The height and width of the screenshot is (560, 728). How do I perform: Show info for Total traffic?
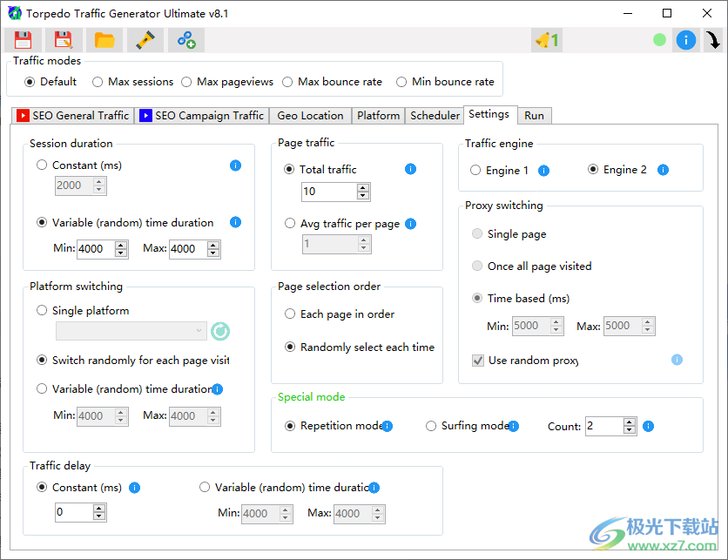click(x=410, y=169)
